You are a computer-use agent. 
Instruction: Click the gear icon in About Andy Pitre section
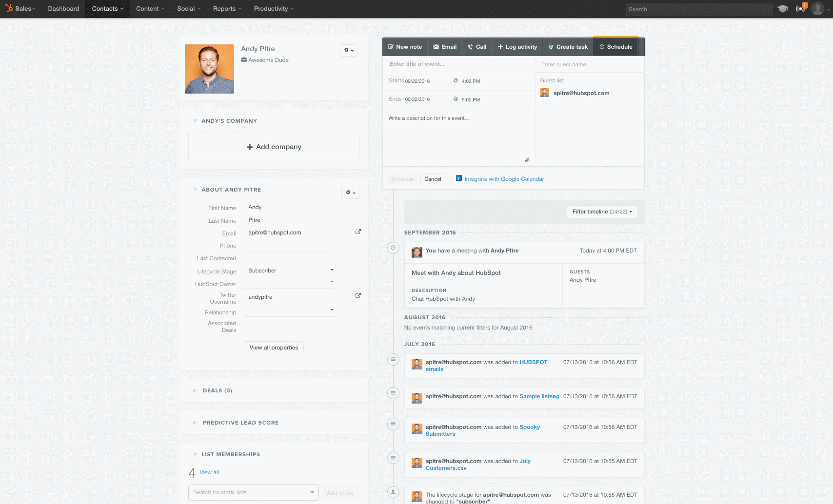click(x=350, y=193)
